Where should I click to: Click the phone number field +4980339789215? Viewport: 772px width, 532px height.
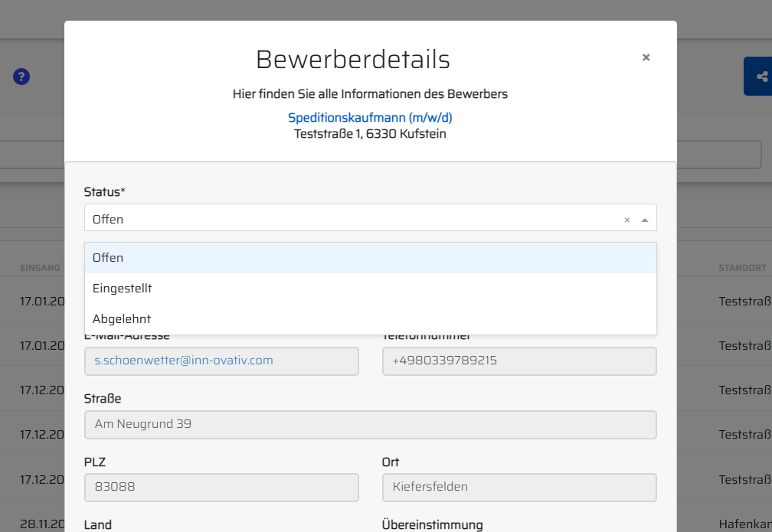519,361
